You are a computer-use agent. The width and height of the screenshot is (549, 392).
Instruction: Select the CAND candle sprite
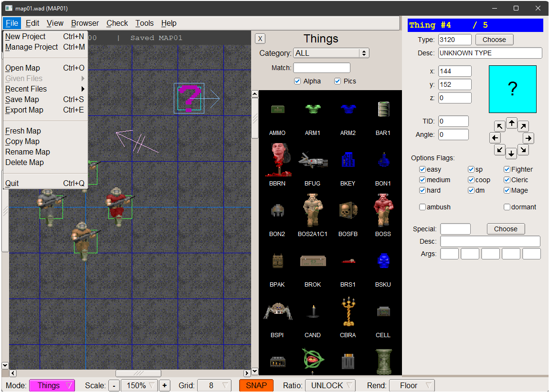click(x=313, y=311)
